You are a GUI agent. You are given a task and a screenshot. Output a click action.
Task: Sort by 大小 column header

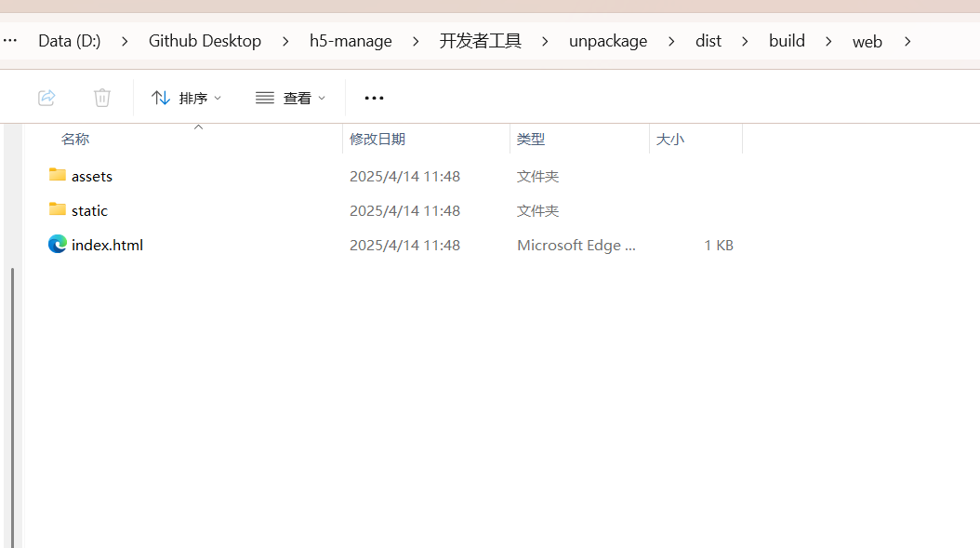670,139
